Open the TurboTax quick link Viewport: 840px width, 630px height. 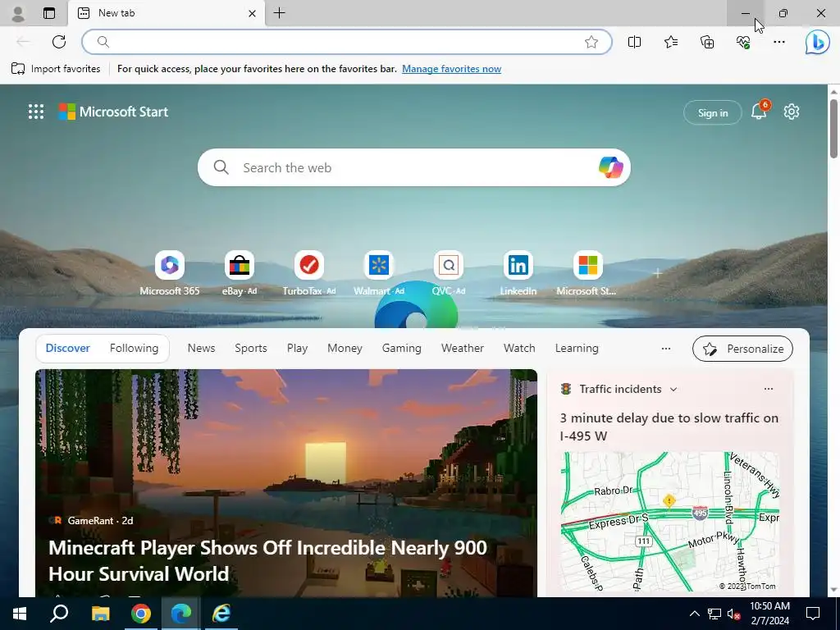pyautogui.click(x=309, y=273)
